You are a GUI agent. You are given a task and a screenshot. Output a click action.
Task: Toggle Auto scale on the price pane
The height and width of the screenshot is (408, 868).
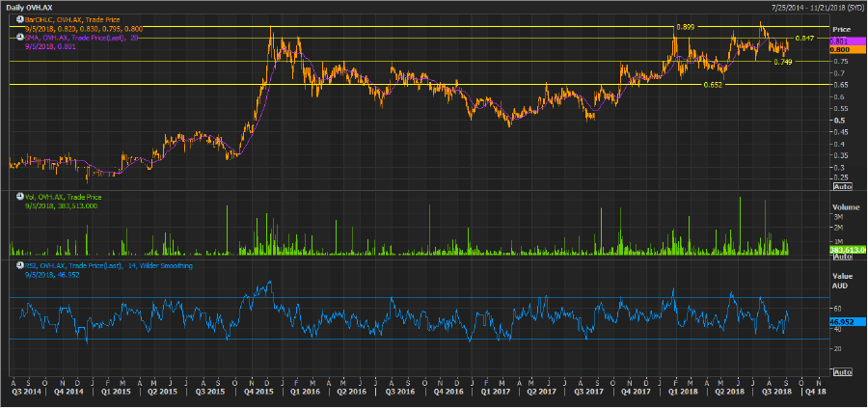coord(842,186)
